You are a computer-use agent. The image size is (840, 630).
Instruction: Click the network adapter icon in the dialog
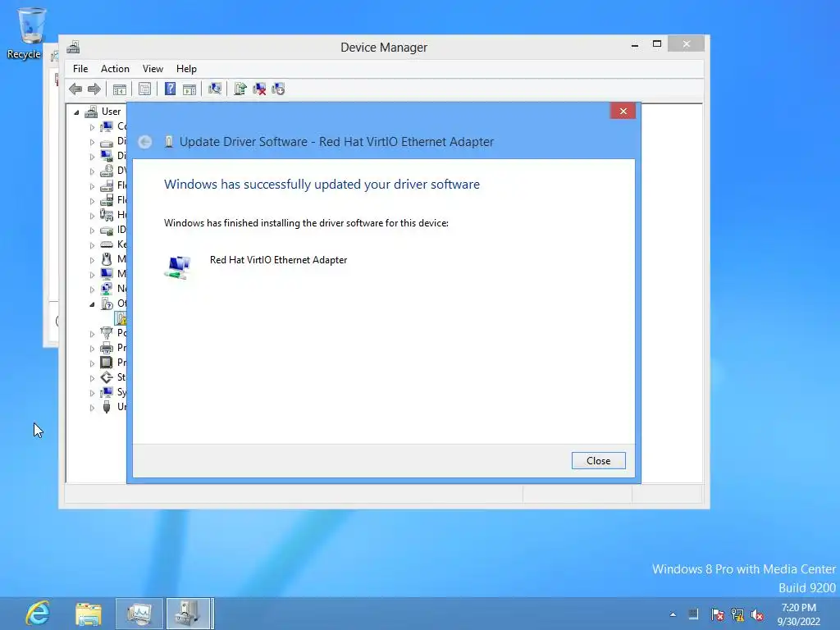(178, 267)
